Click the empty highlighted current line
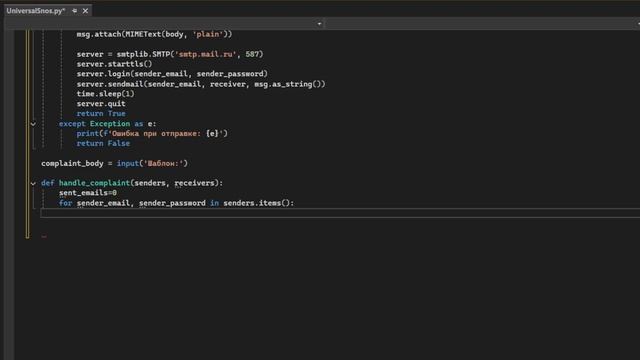Screen dimensions: 640x360 [340, 213]
